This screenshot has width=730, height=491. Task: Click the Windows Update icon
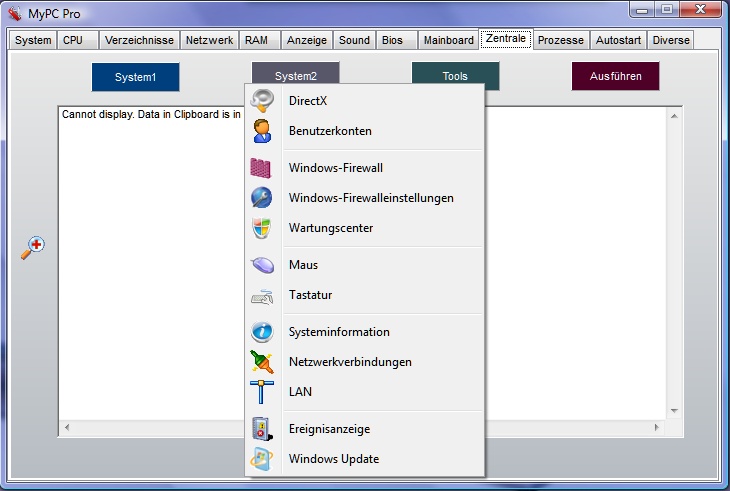coord(262,459)
